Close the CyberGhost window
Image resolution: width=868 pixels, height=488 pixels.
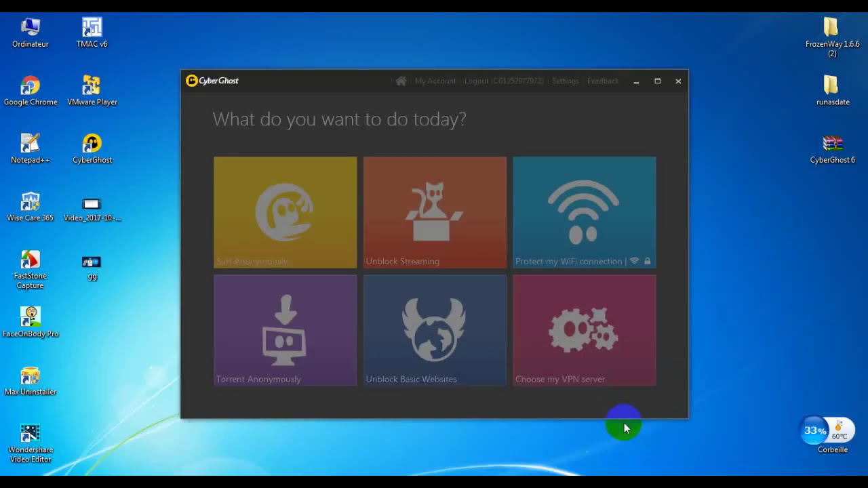coord(678,81)
